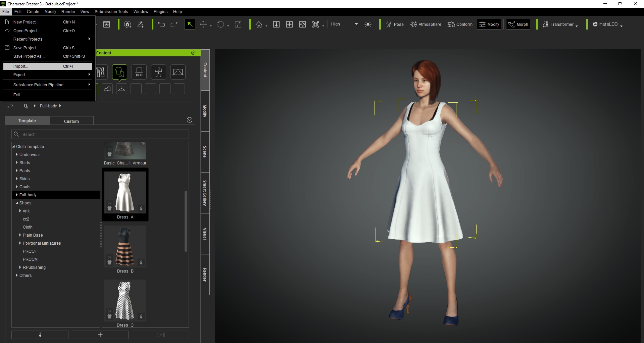This screenshot has width=644, height=343.
Task: Open Substance Painter Pipeline submenu
Action: (48, 85)
